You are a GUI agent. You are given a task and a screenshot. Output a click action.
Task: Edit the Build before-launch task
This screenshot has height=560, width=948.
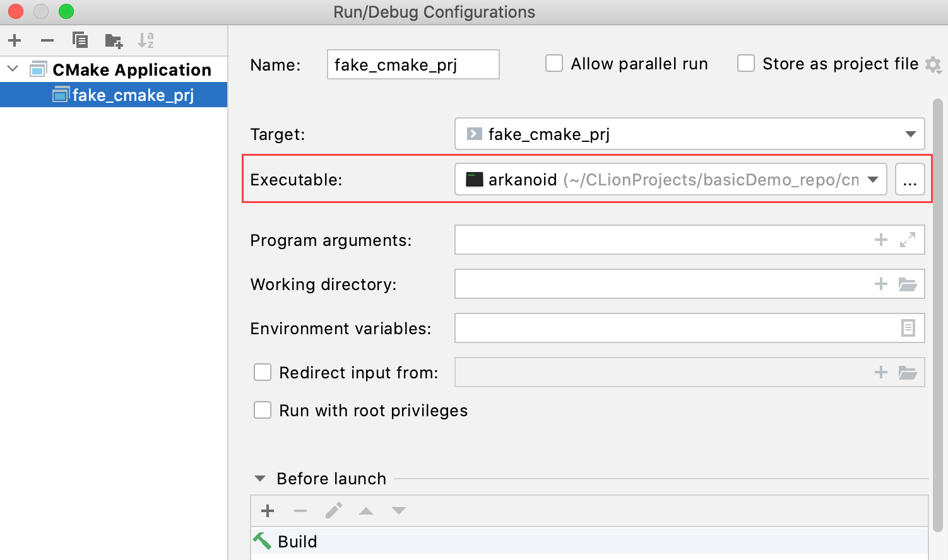[x=333, y=511]
